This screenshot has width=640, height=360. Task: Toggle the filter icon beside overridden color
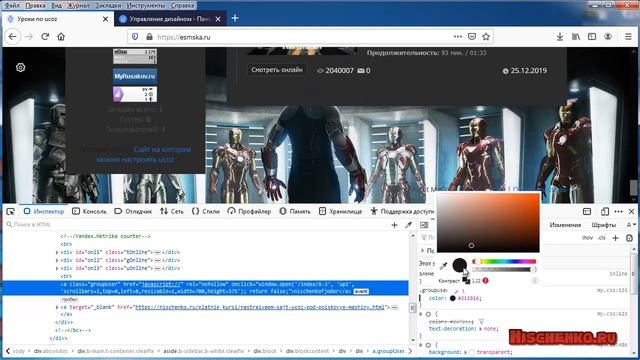481,322
